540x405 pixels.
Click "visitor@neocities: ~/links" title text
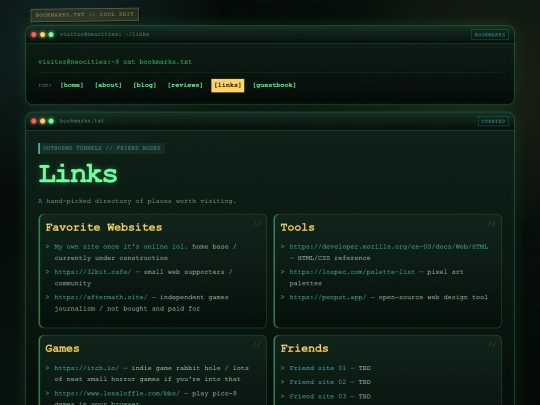tap(104, 34)
